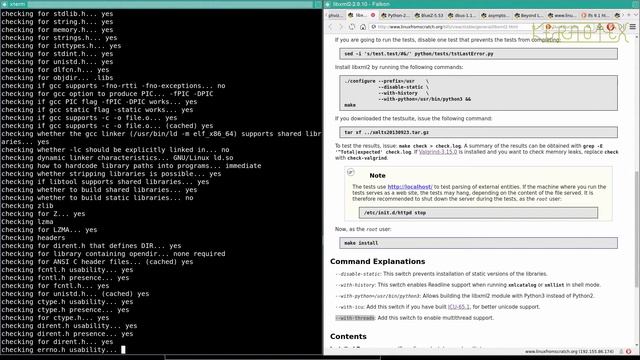Viewport: 640px width, 360px height.
Task: Go forward in Falkon browser
Action: [341, 27]
